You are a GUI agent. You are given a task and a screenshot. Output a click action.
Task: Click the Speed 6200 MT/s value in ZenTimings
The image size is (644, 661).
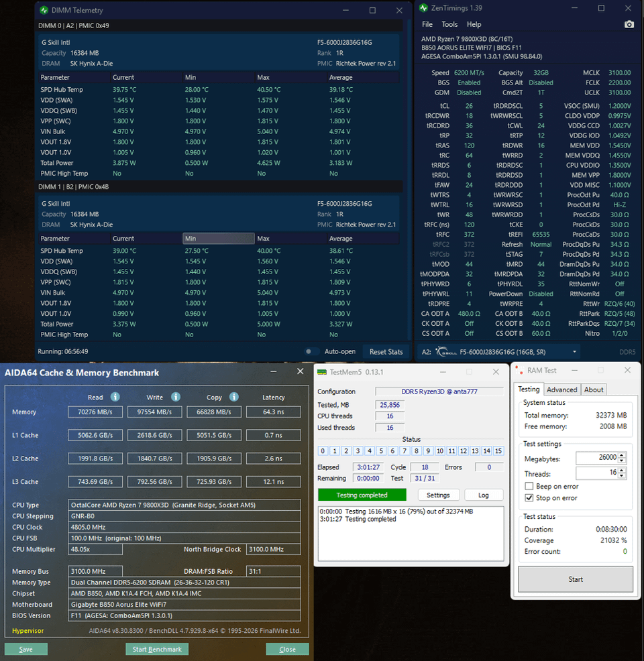pos(469,73)
